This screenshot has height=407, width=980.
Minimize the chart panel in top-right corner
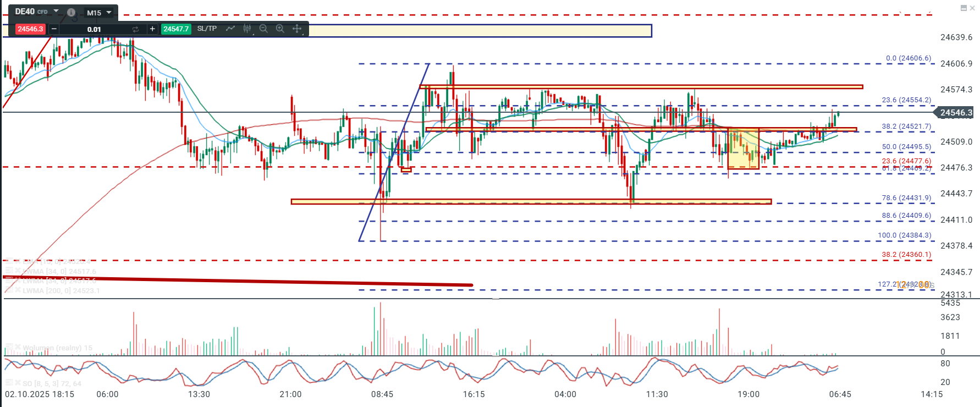(x=964, y=8)
